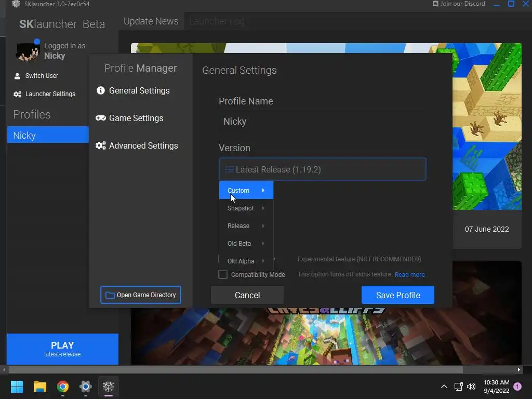Click the Discord icon in title bar
Viewport: 532px width, 399px height.
click(x=435, y=4)
